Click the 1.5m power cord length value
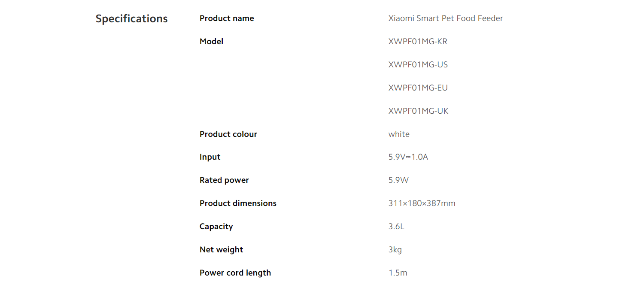Screen dimensions: 644x297 [x=398, y=273]
